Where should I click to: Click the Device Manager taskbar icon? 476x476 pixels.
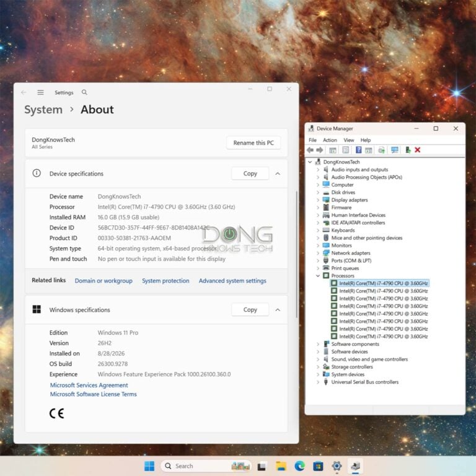point(356,465)
